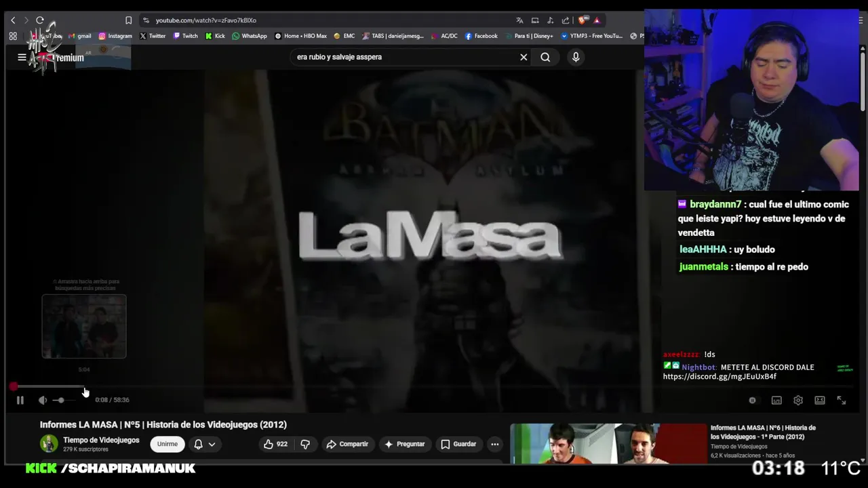Clear the search query with X

tap(524, 57)
